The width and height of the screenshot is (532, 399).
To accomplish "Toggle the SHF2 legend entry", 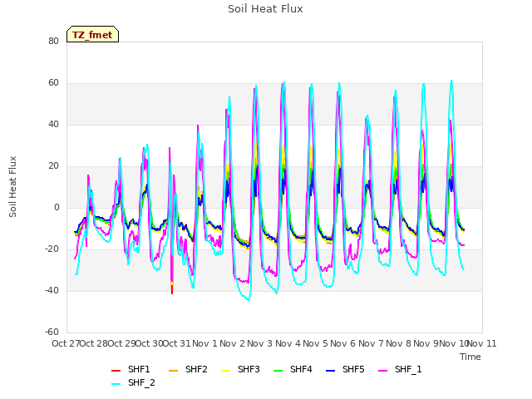I will tap(188, 369).
